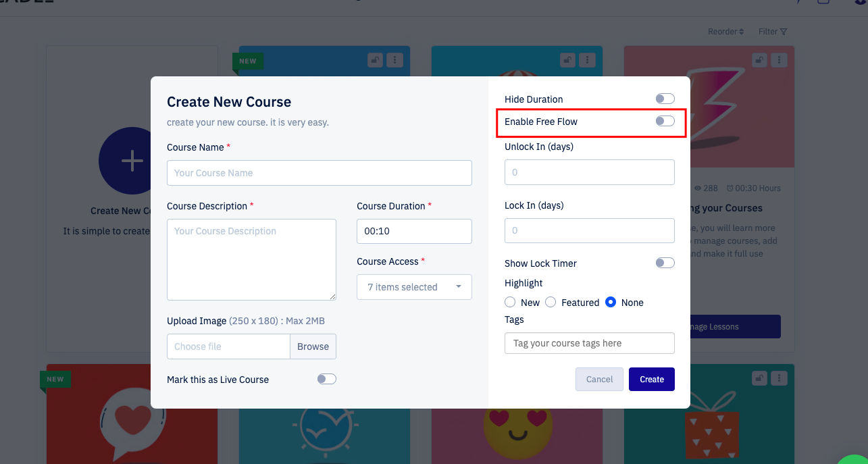Viewport: 868px width, 464px height.
Task: Click unlock icon on pink lightning course card
Action: pos(759,60)
